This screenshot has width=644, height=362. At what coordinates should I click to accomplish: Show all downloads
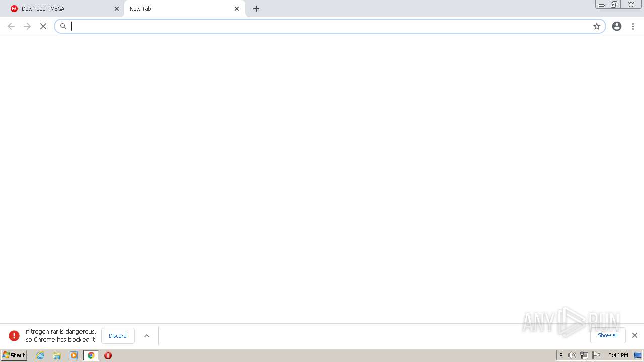pyautogui.click(x=608, y=335)
